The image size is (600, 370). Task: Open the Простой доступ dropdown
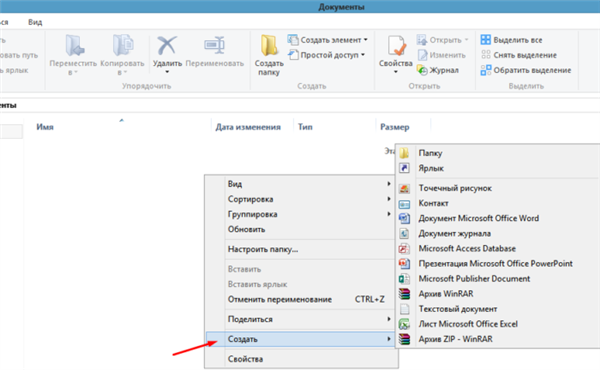[x=326, y=55]
